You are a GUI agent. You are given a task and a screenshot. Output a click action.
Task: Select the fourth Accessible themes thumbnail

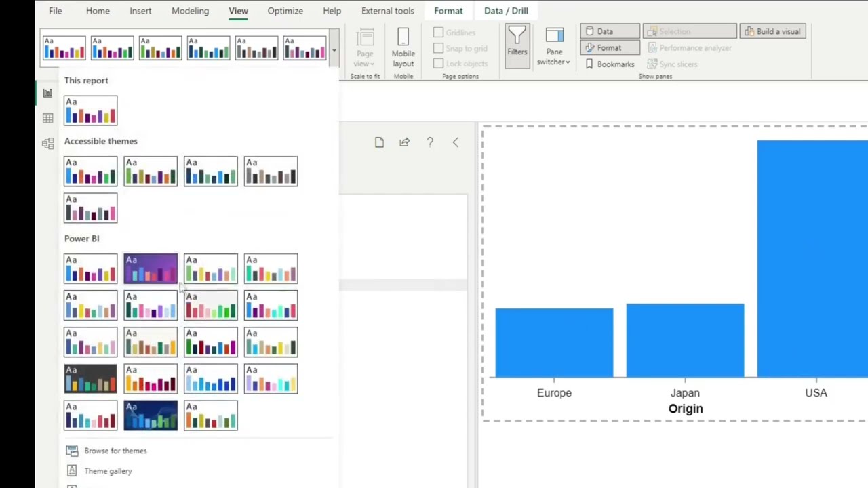point(271,171)
